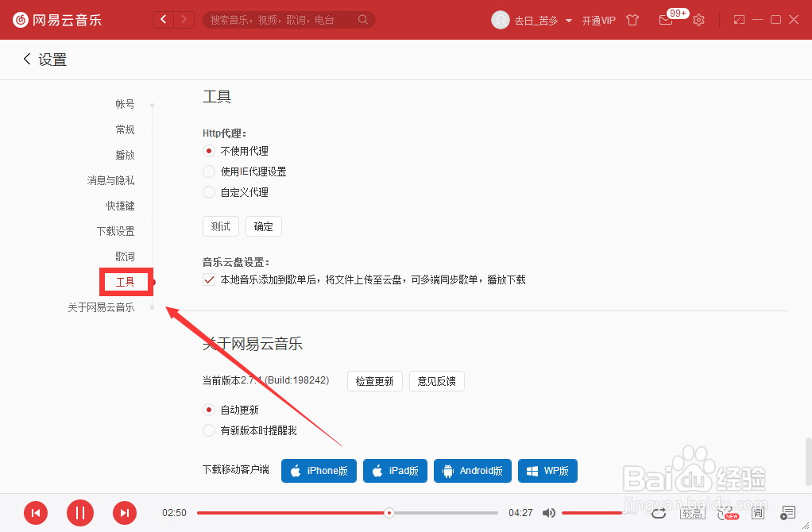This screenshot has height=532, width=812.
Task: Click the settings page vertical scrollbar
Action: tap(808, 461)
